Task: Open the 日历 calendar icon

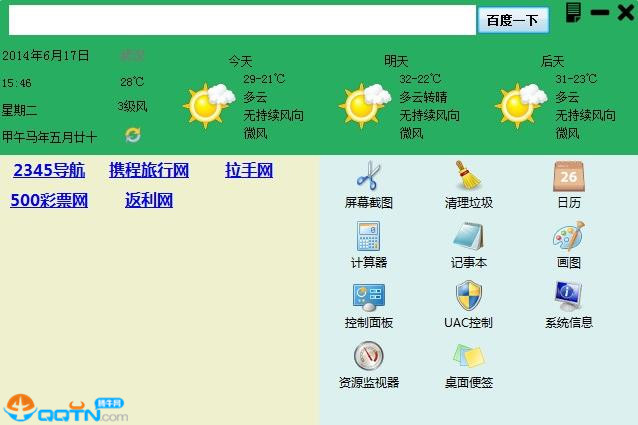Action: point(568,177)
